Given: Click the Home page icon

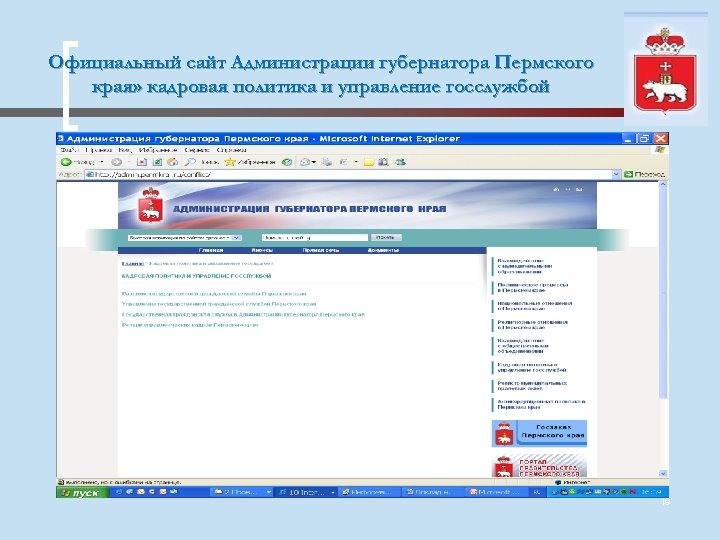Looking at the screenshot, I should coord(172,162).
